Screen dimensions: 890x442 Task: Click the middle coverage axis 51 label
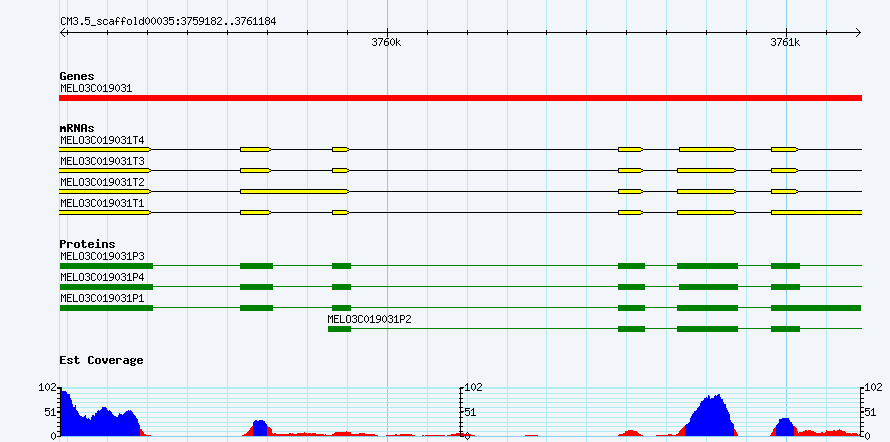471,412
